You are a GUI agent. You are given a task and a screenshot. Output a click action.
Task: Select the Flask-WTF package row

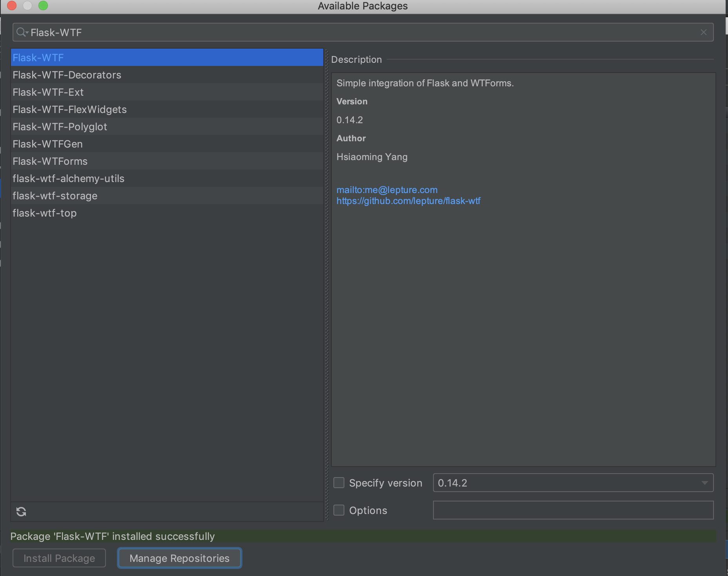167,58
